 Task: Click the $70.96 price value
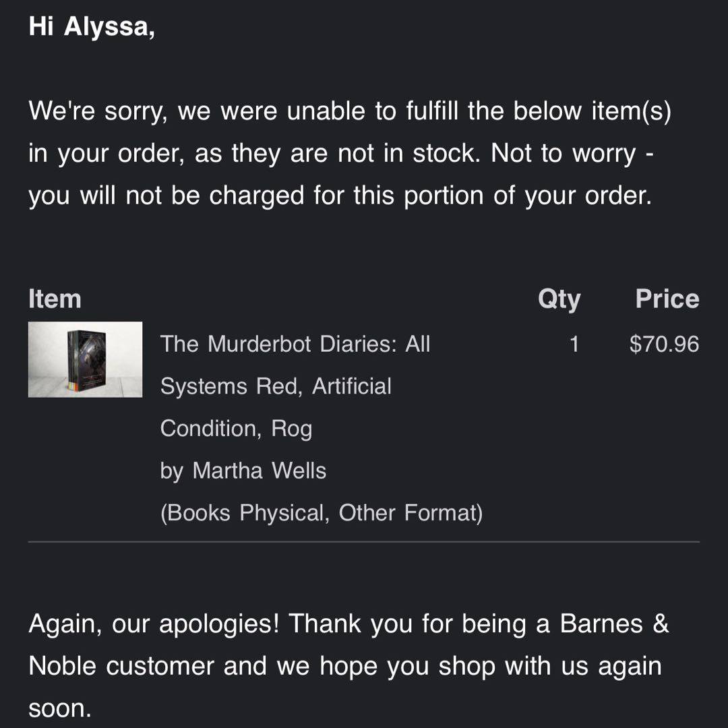[664, 344]
